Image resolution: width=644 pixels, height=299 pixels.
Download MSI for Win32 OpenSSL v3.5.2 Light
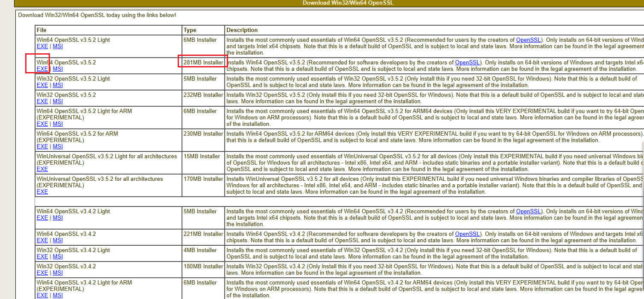click(x=58, y=85)
